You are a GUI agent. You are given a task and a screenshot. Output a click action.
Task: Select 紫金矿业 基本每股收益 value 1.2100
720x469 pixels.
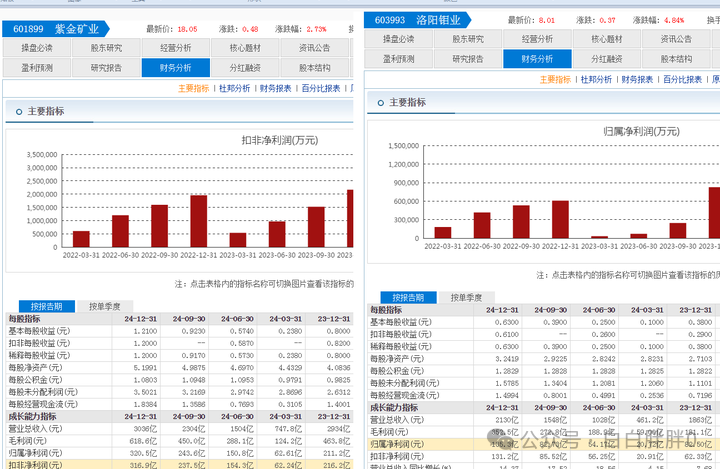coord(146,331)
